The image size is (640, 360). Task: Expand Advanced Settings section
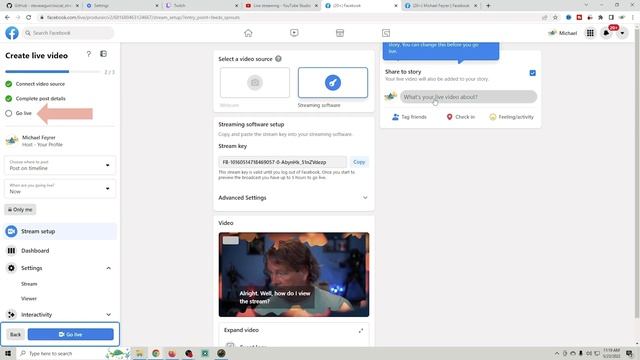[293, 198]
